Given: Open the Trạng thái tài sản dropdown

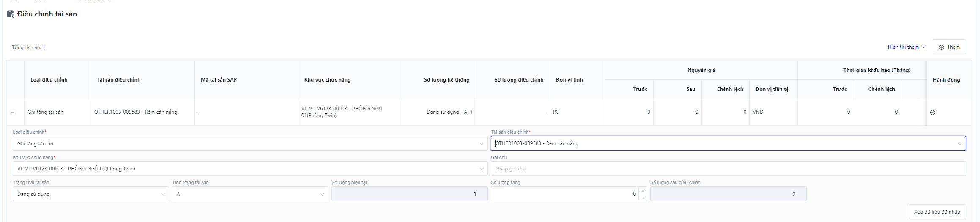Looking at the screenshot, I should tap(90, 194).
